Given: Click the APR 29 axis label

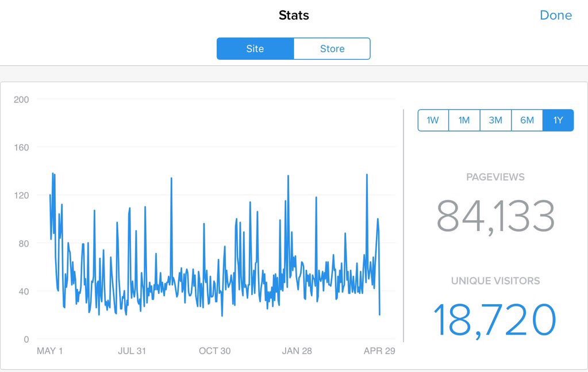Looking at the screenshot, I should (x=379, y=351).
